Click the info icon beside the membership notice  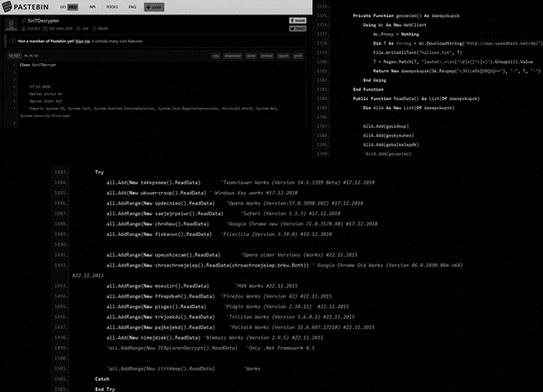(11, 41)
